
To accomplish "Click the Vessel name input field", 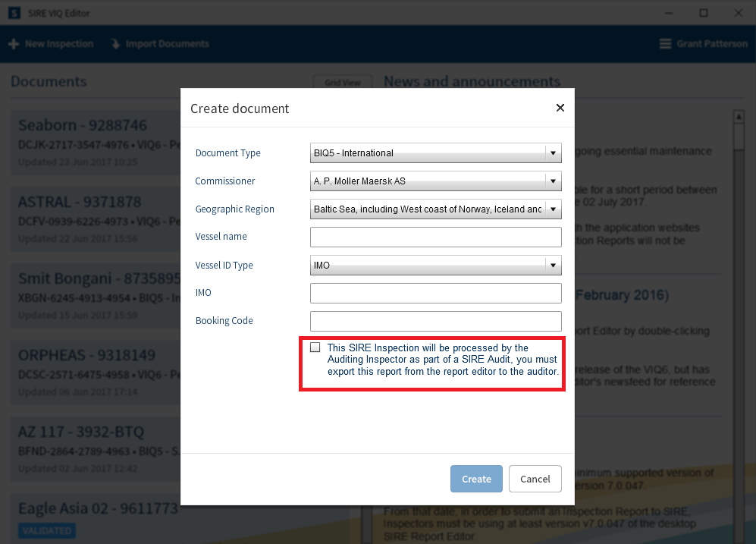I will click(435, 237).
